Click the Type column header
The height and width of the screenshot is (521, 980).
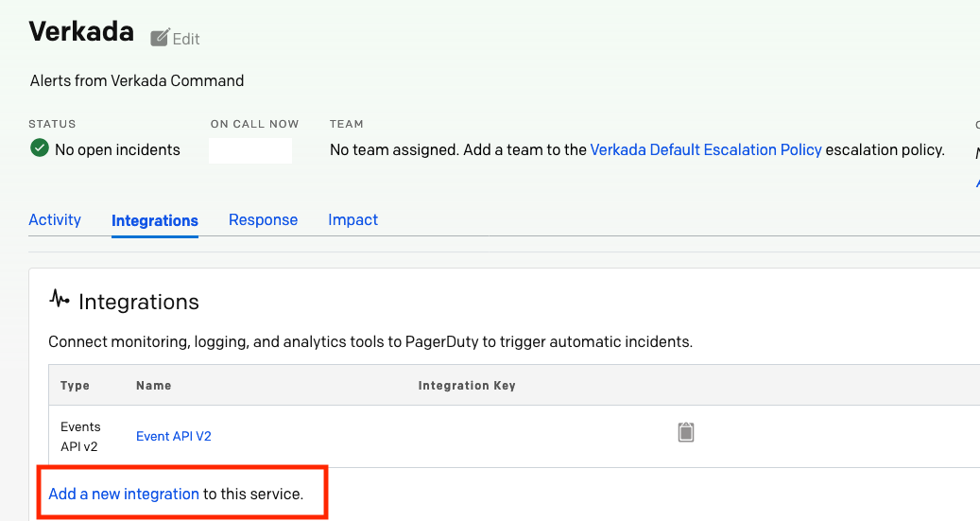(75, 385)
